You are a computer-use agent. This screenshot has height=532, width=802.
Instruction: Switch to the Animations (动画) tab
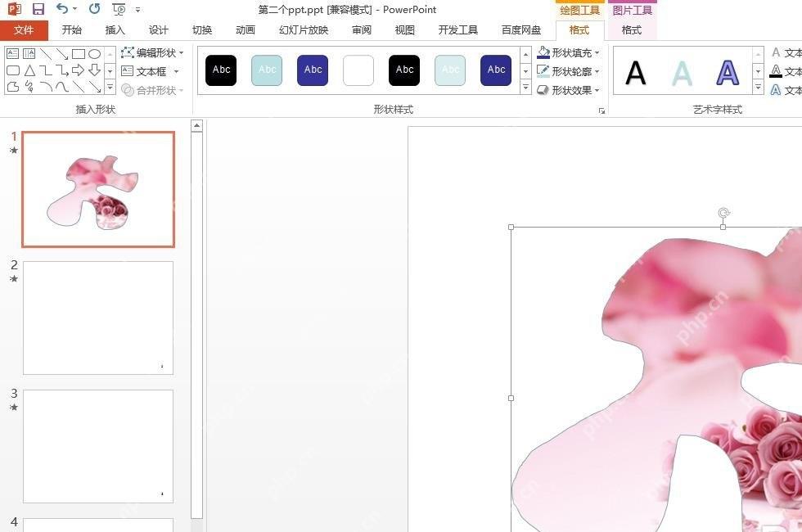(x=246, y=30)
